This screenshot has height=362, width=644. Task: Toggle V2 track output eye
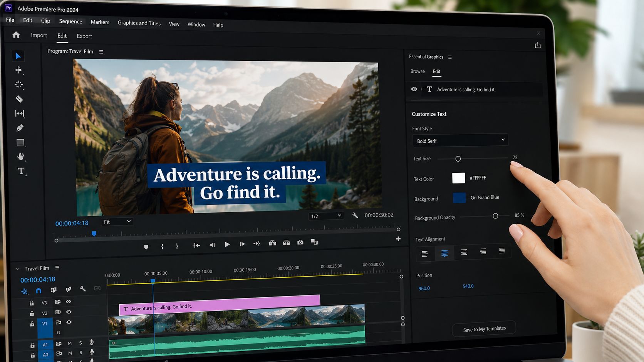coord(69,312)
